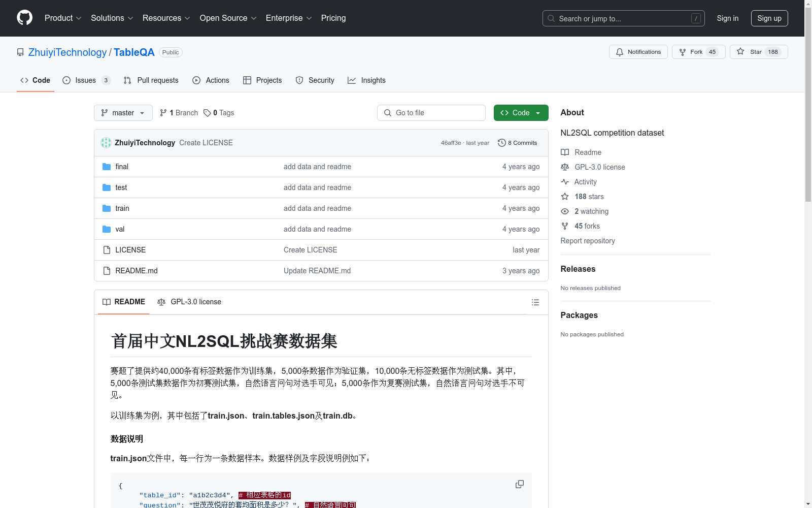The image size is (812, 508).
Task: Open the GitHub home logo
Action: pos(24,18)
